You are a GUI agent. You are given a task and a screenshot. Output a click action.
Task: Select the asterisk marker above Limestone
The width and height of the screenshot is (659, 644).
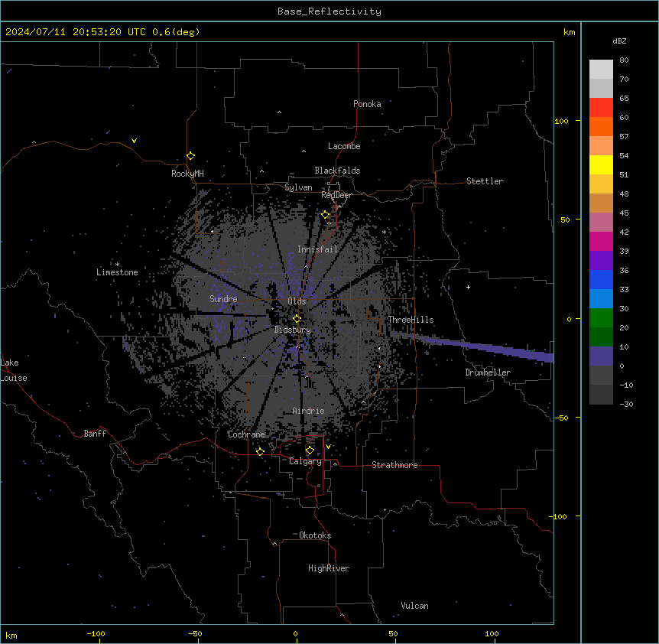pyautogui.click(x=117, y=265)
